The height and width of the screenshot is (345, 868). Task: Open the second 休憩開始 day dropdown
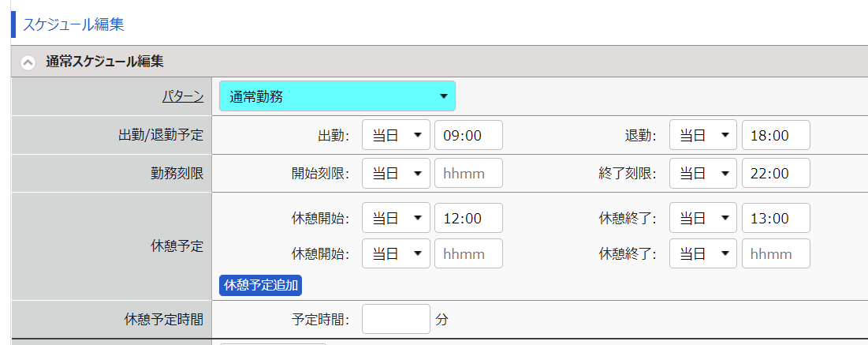coord(396,253)
